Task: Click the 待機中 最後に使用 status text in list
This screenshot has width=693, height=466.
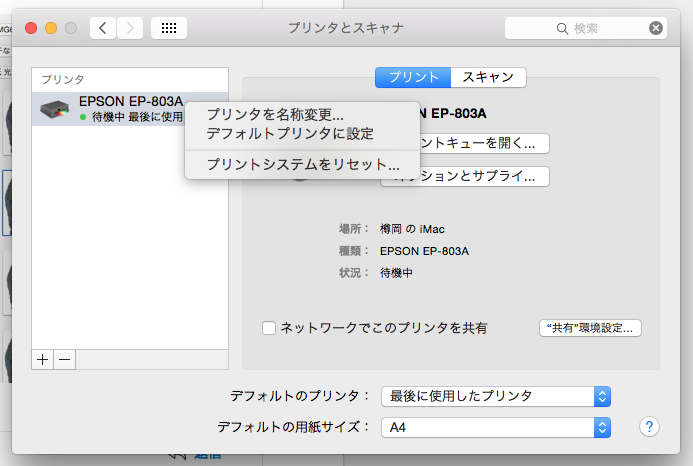Action: (x=137, y=117)
